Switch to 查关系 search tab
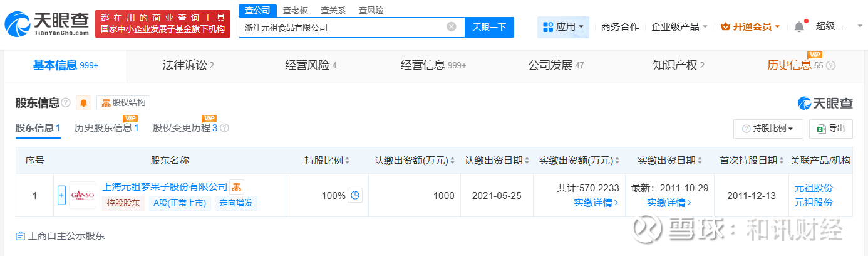The height and width of the screenshot is (256, 868). (333, 10)
